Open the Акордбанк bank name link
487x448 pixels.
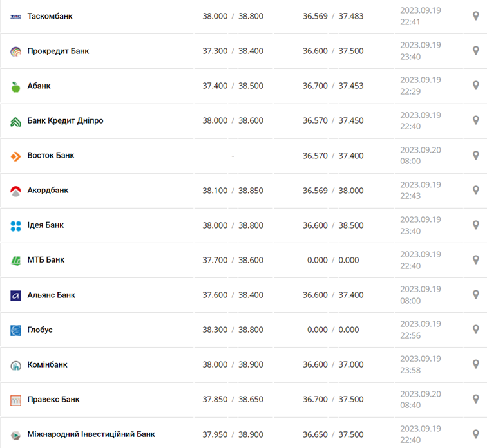coord(48,191)
